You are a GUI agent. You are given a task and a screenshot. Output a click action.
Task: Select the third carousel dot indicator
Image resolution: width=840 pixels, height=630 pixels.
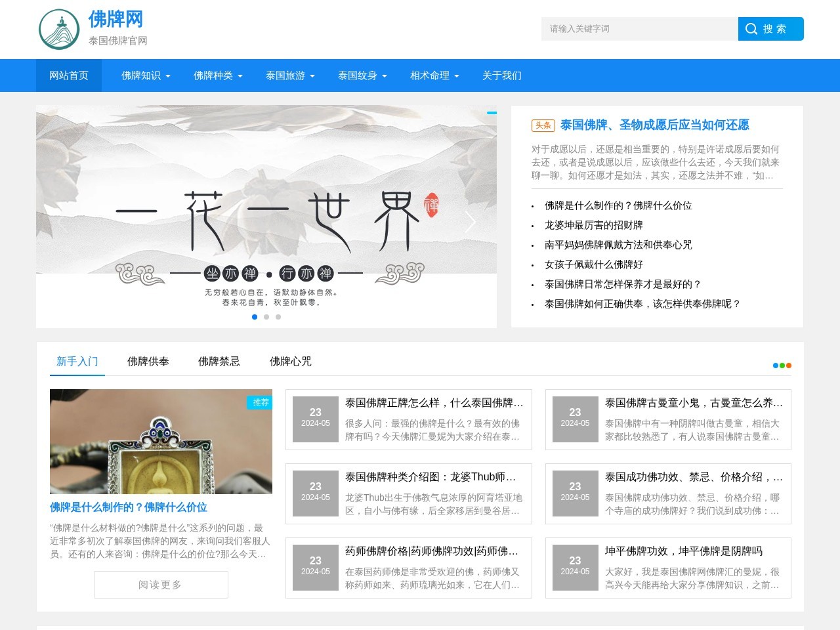tap(278, 317)
